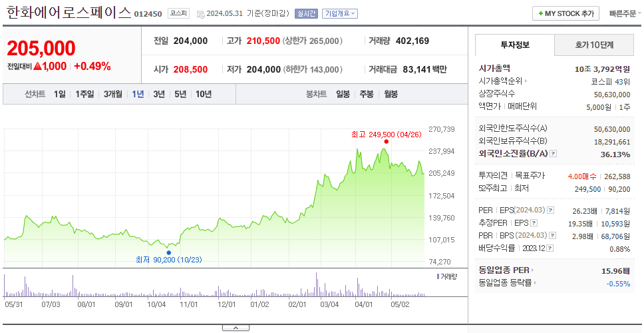
Task: Select the 3개월 line chart period
Action: 112,94
